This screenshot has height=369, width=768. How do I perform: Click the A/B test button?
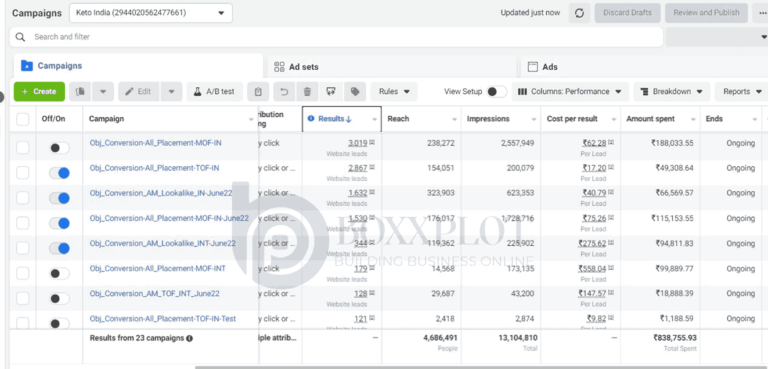pyautogui.click(x=215, y=92)
